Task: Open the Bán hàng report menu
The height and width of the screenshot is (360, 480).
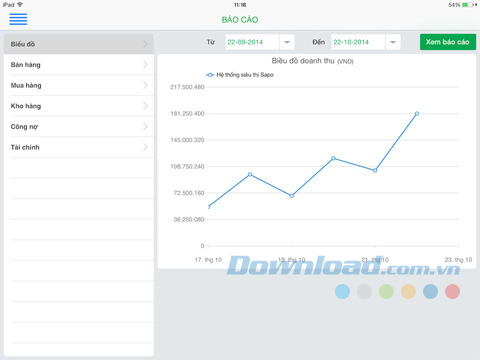Action: [79, 65]
